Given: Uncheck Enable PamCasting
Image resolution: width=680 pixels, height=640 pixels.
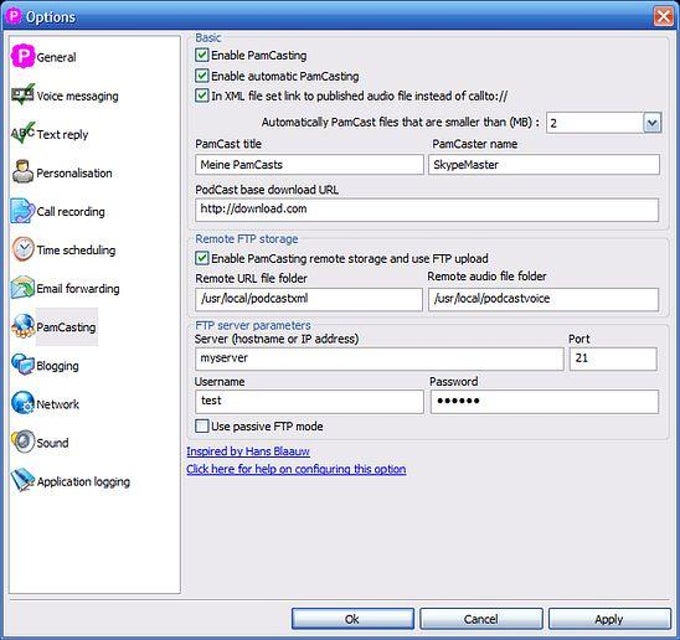Looking at the screenshot, I should 202,55.
